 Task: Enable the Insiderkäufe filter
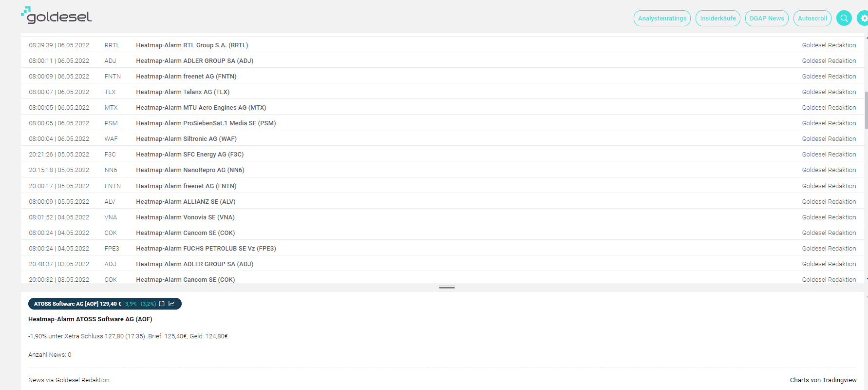pyautogui.click(x=717, y=19)
